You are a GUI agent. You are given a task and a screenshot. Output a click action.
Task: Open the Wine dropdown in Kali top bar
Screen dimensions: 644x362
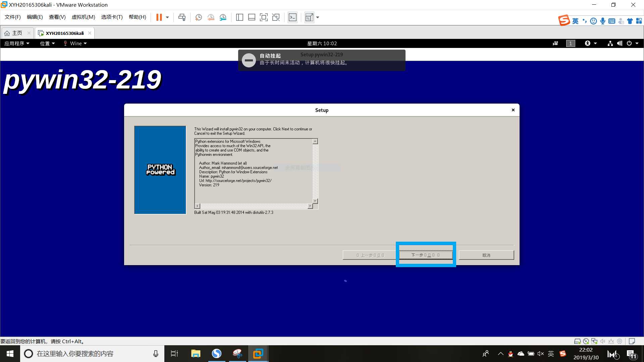(x=75, y=44)
